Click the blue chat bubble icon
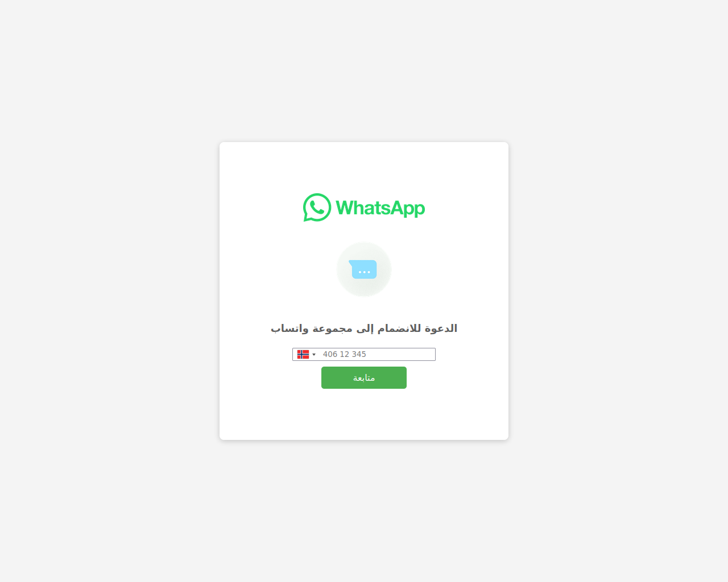Screen dimensions: 728x582 pos(363,269)
